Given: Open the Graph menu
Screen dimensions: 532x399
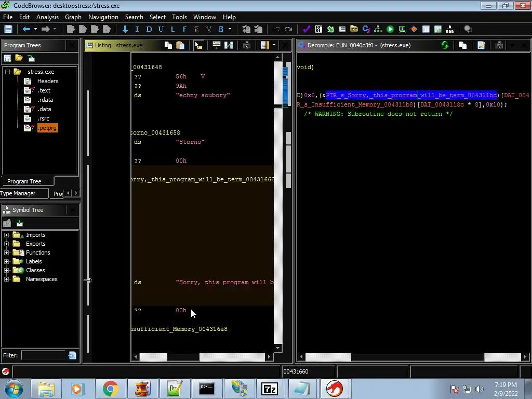Looking at the screenshot, I should pos(73,17).
